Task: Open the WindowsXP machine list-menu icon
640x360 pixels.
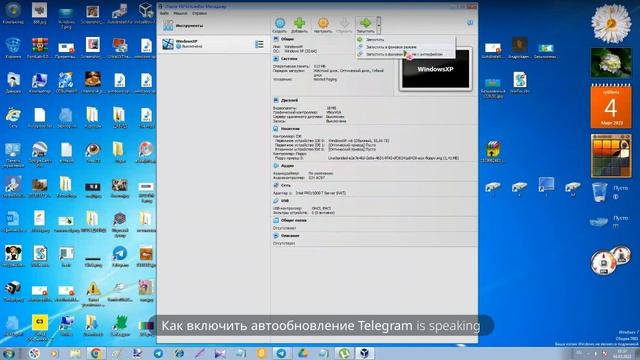Action: pos(259,44)
